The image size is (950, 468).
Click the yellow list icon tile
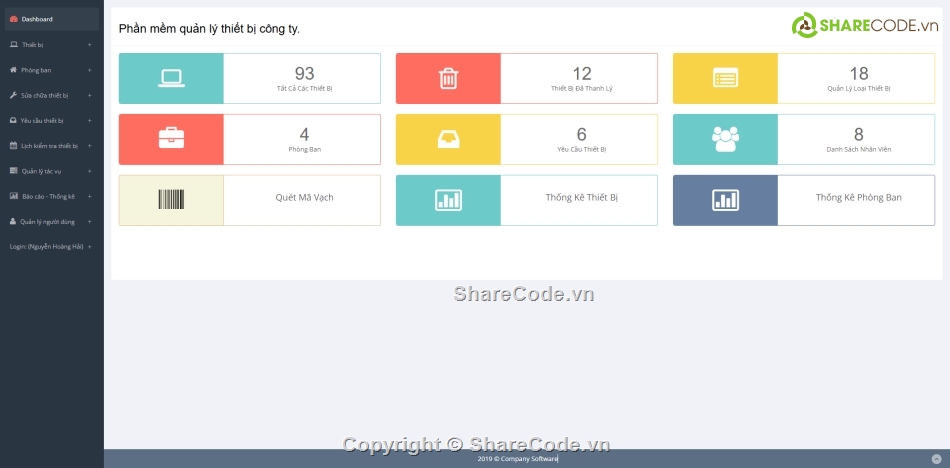725,78
